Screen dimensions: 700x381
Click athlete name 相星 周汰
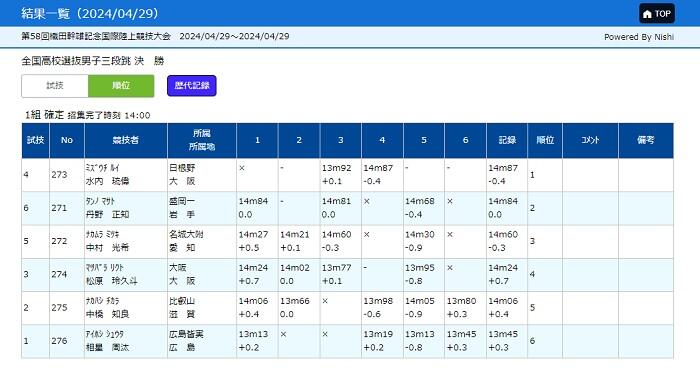click(x=108, y=347)
